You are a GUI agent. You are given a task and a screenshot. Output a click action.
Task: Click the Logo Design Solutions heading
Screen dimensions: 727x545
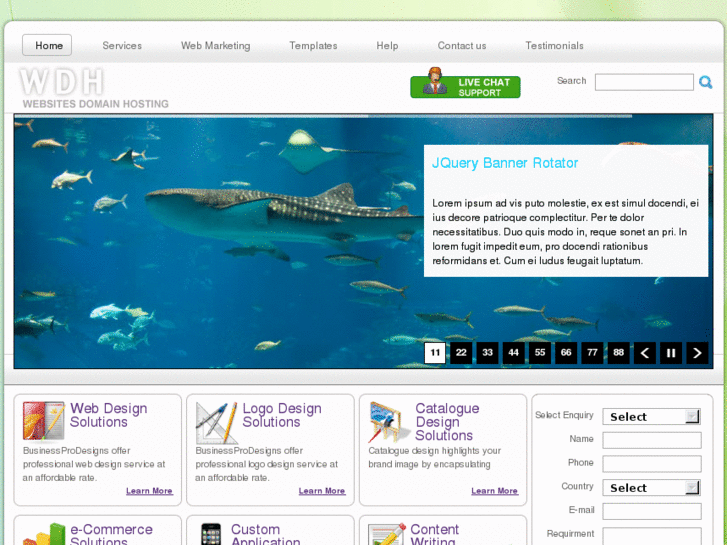[282, 415]
